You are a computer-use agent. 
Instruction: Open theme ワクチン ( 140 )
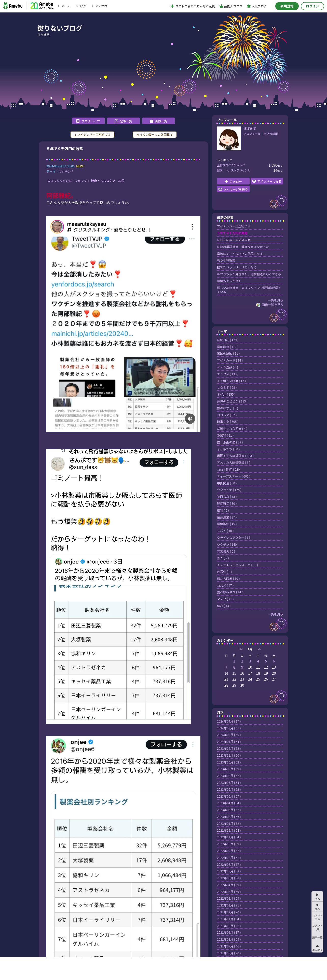click(227, 544)
